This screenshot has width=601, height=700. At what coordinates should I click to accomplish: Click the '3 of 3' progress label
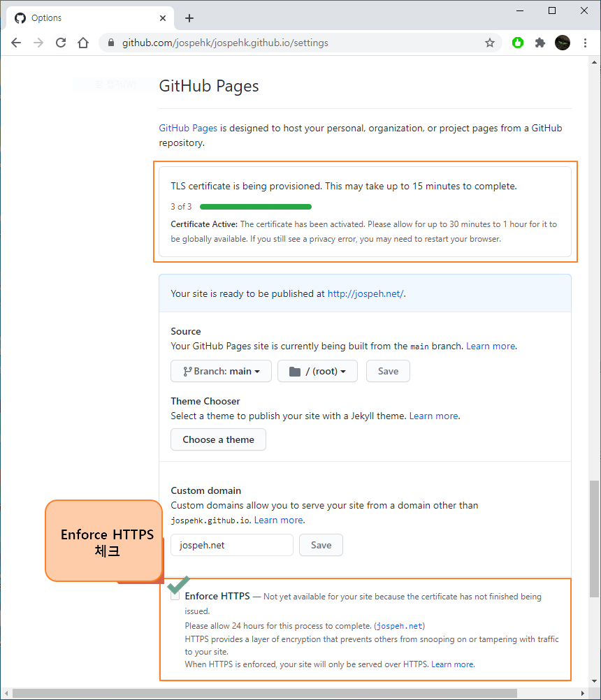pos(181,207)
